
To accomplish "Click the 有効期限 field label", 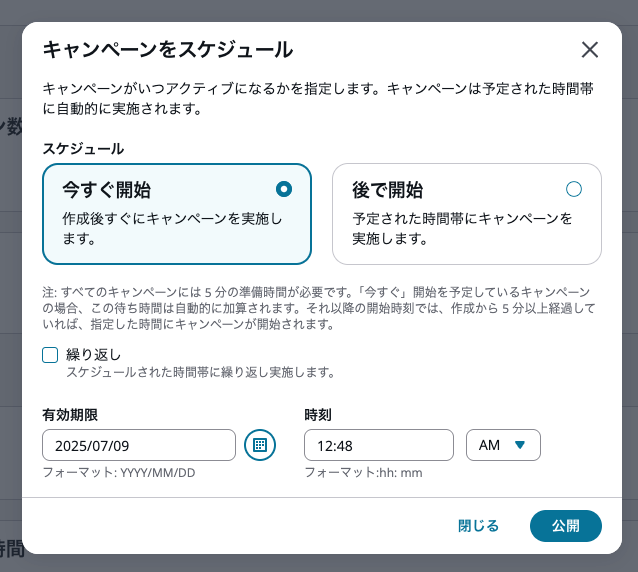I will pos(70,415).
